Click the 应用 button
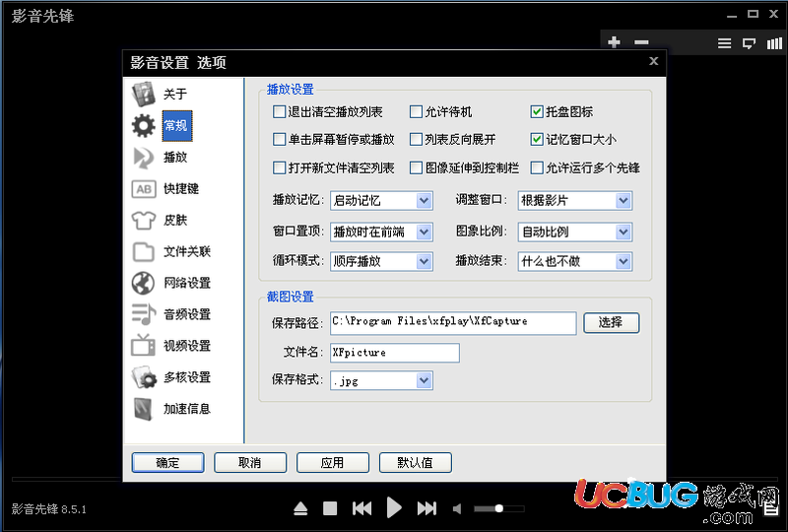Image resolution: width=788 pixels, height=532 pixels. coord(333,463)
